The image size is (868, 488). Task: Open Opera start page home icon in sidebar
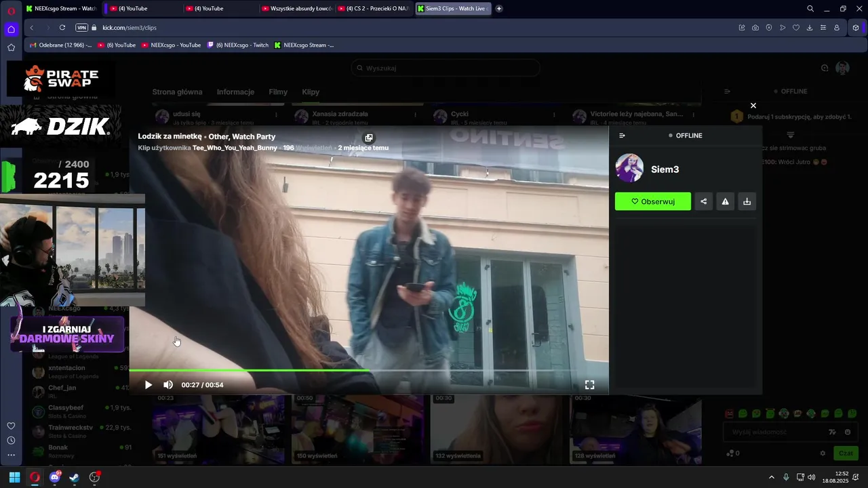coord(11,29)
